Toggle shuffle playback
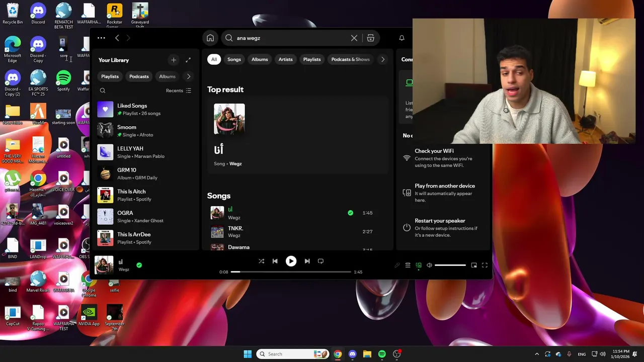The width and height of the screenshot is (644, 362). point(261,261)
